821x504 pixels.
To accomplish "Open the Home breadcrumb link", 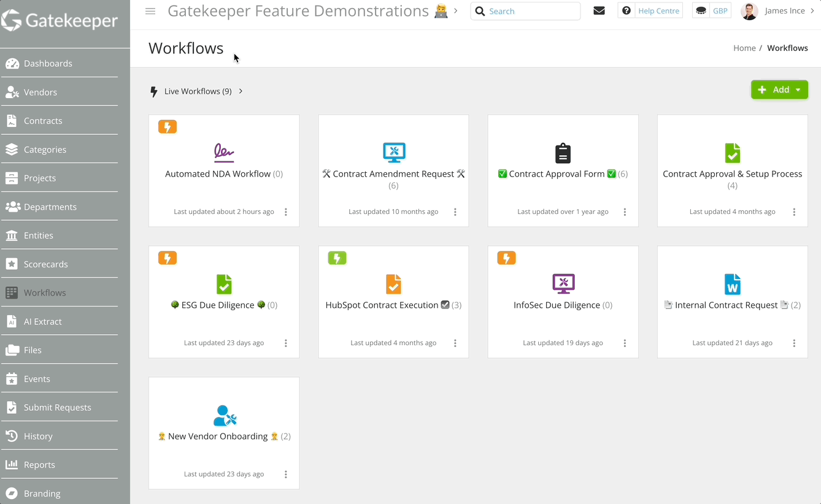I will click(x=744, y=48).
